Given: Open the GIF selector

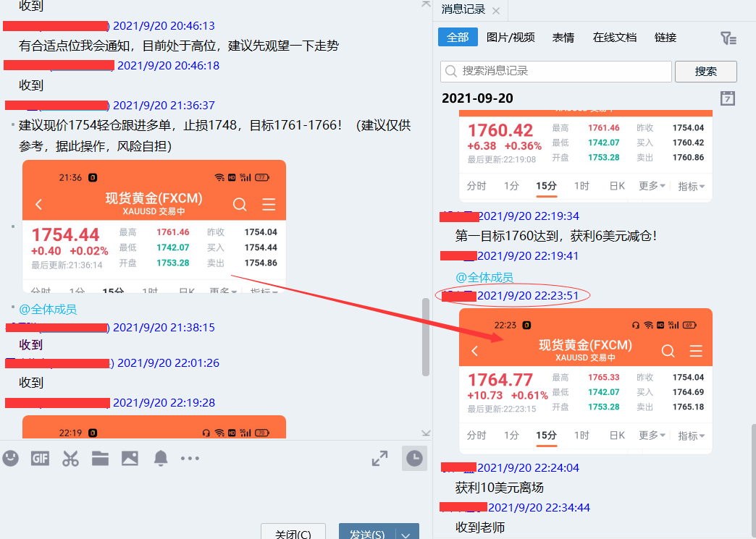Looking at the screenshot, I should [x=40, y=458].
